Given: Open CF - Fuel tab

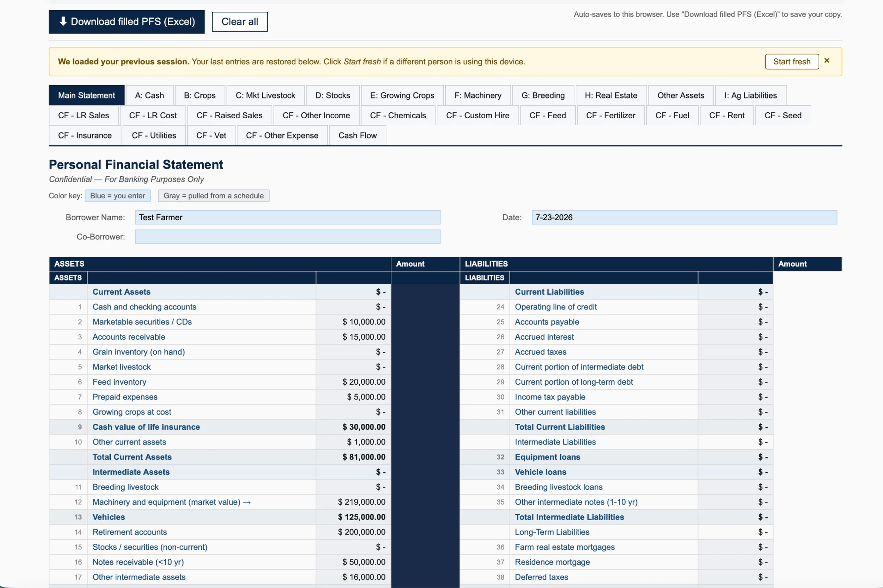Looking at the screenshot, I should (672, 115).
